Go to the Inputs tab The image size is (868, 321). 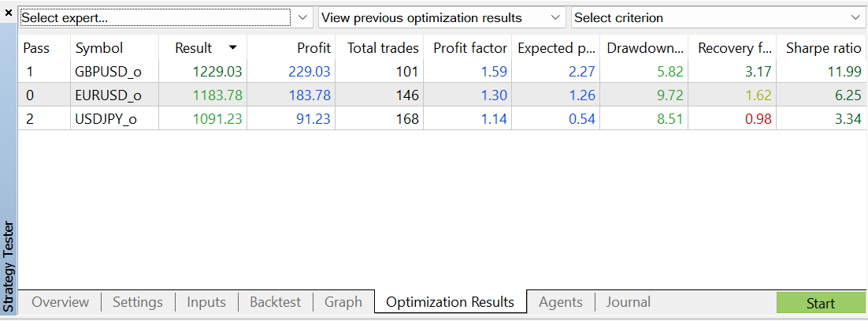pyautogui.click(x=206, y=302)
